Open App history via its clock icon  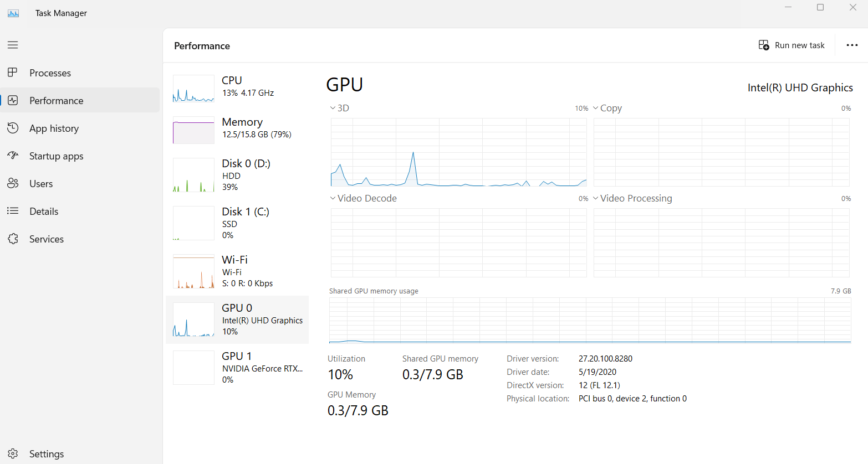point(13,128)
